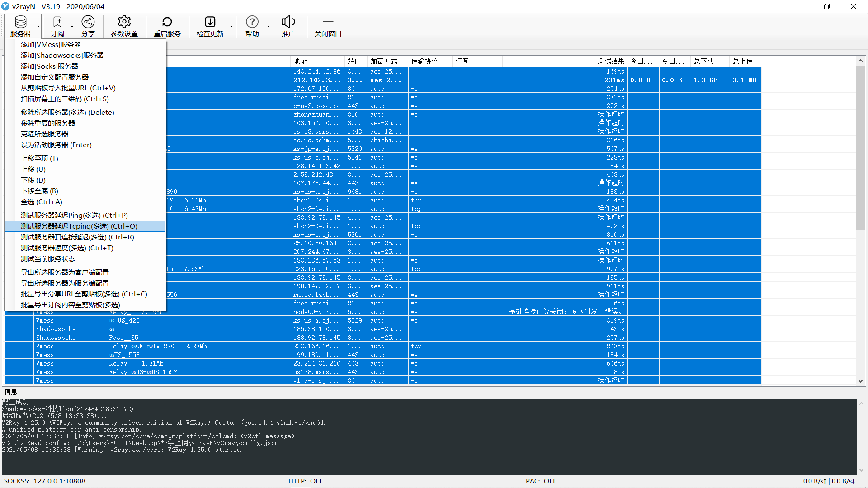Choose 添加自定义配置服务器 menu entry

point(85,77)
